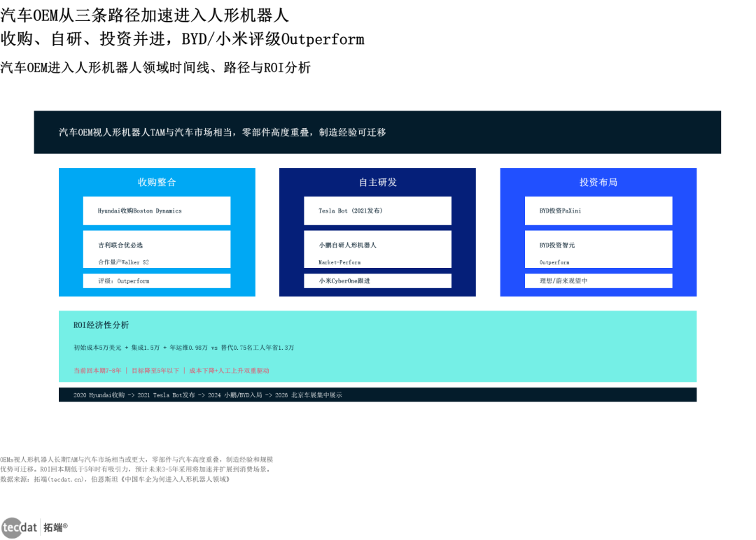Click the footnote line starting OEMs视人形机器人
This screenshot has width=756, height=540.
pos(136,460)
